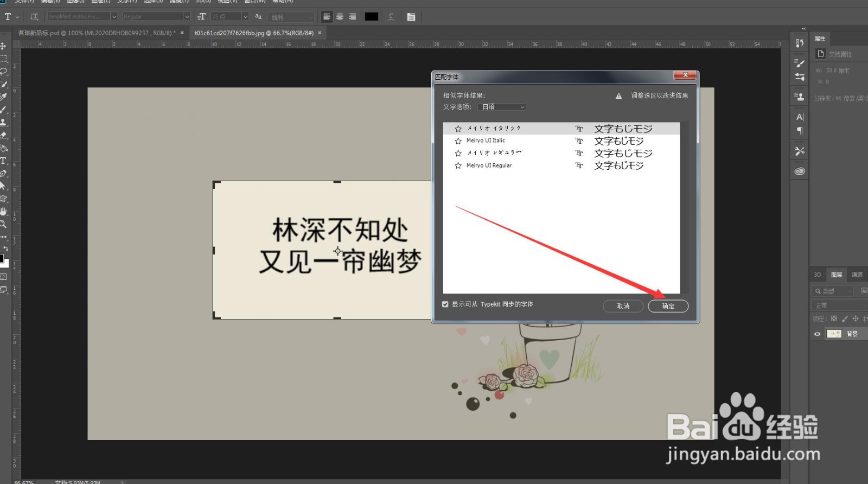Center text alignment in options bar
868x484 pixels.
coord(340,17)
